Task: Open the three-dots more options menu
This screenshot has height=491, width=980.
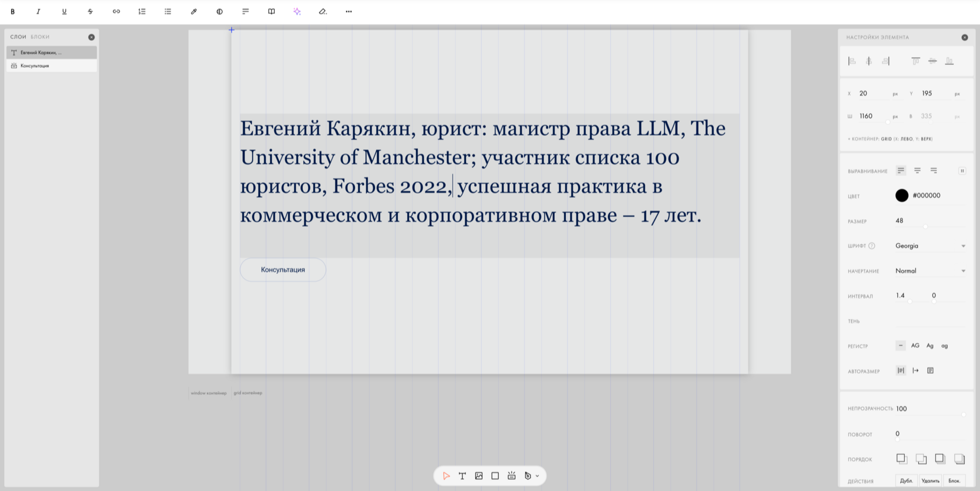Action: pyautogui.click(x=349, y=12)
